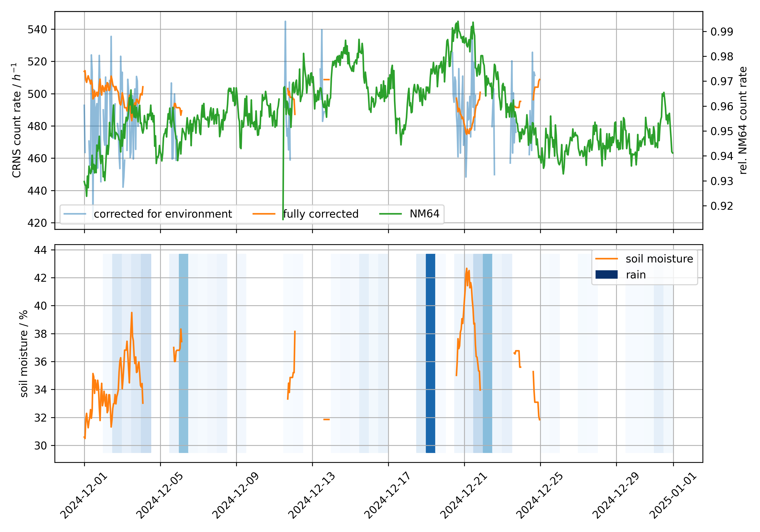
Task: Click the 2024-12-13 x-axis date label
Action: pos(312,496)
